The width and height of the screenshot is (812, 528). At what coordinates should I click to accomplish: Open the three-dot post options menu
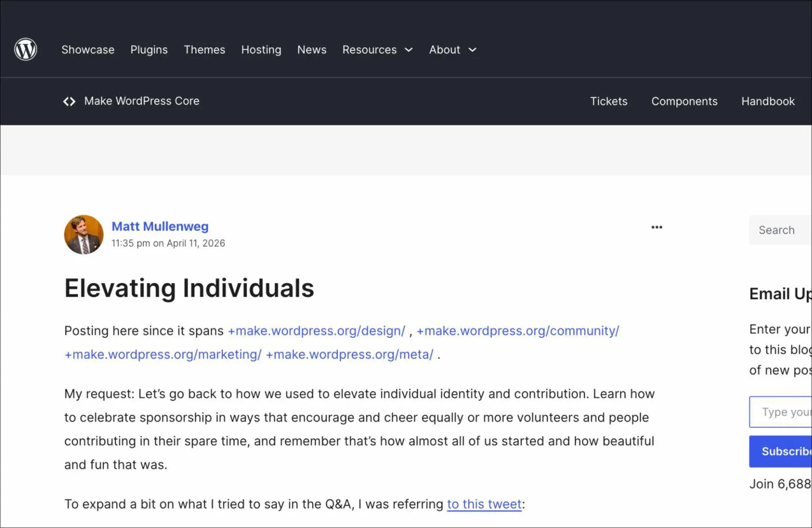click(x=657, y=227)
